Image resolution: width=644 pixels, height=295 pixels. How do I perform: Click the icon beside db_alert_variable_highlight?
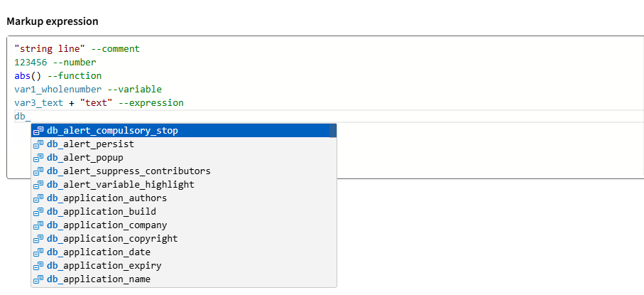(x=38, y=185)
